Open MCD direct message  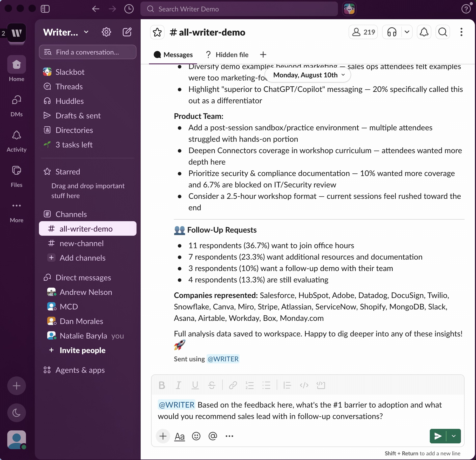click(88, 307)
